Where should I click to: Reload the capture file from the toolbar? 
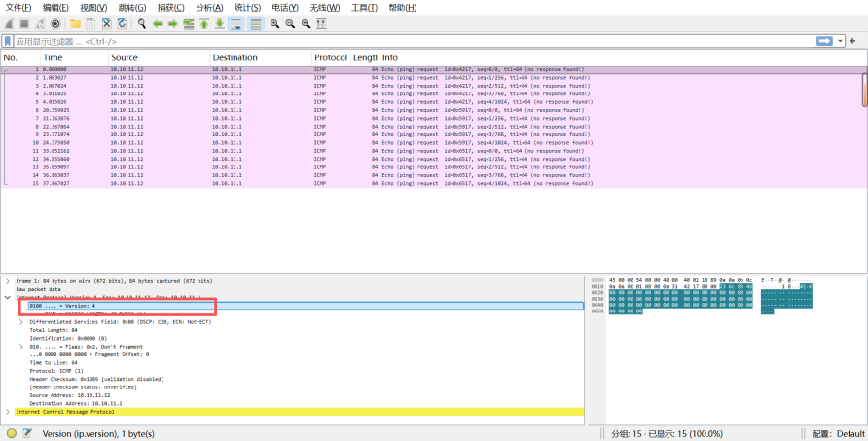pyautogui.click(x=122, y=23)
